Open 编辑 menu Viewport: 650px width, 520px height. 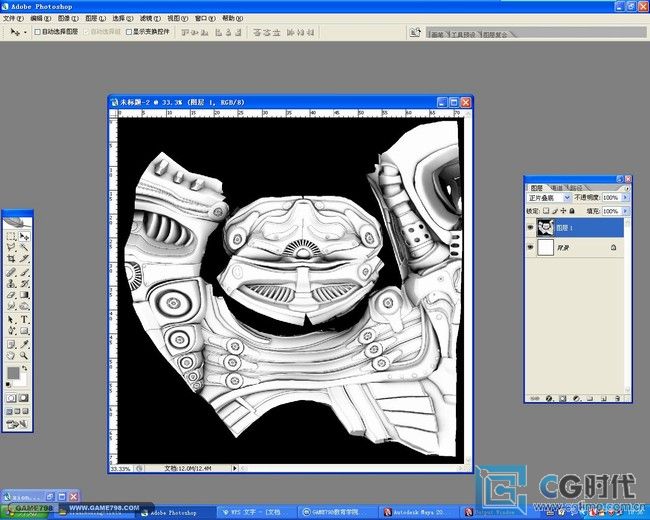41,18
